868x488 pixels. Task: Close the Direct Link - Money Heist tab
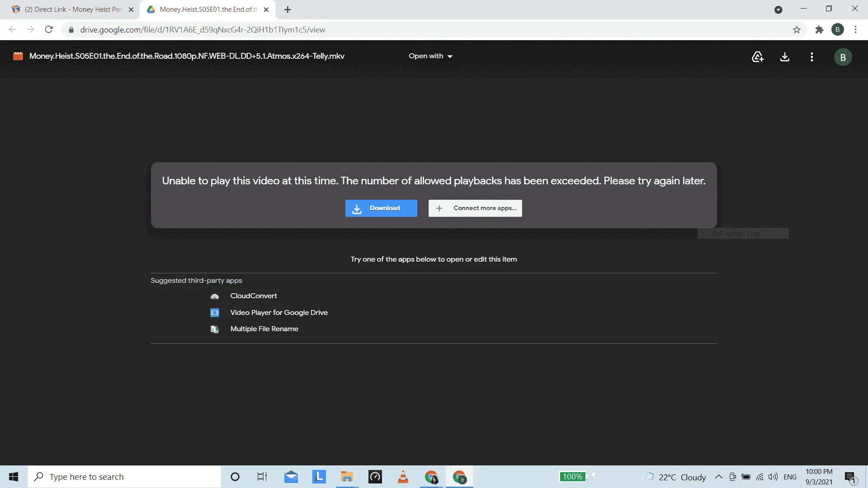pos(131,9)
